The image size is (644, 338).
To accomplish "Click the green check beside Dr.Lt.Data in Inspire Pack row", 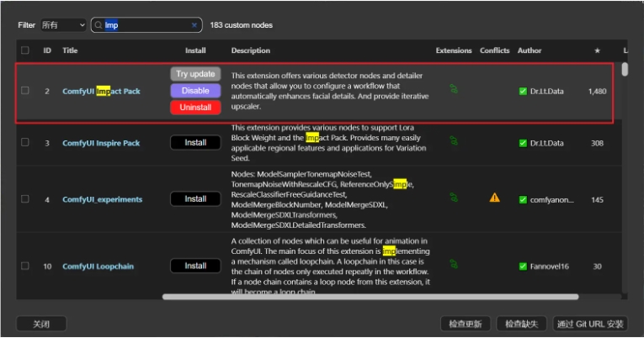I will coord(523,143).
